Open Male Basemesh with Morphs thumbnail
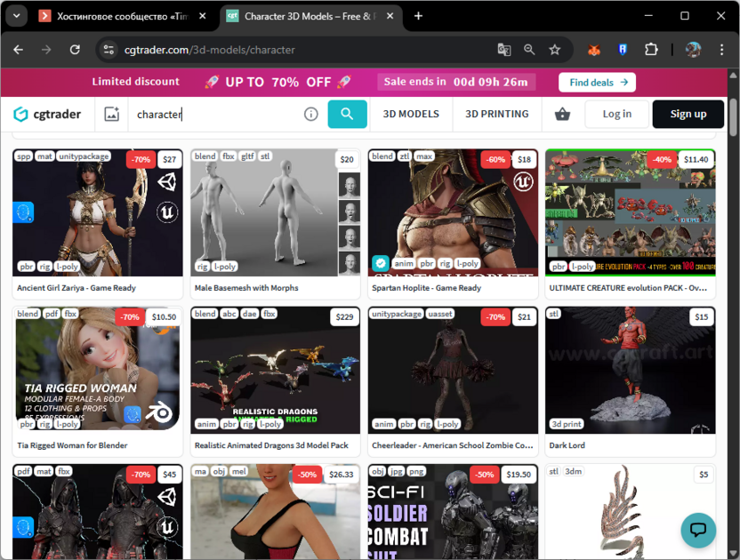 point(275,212)
